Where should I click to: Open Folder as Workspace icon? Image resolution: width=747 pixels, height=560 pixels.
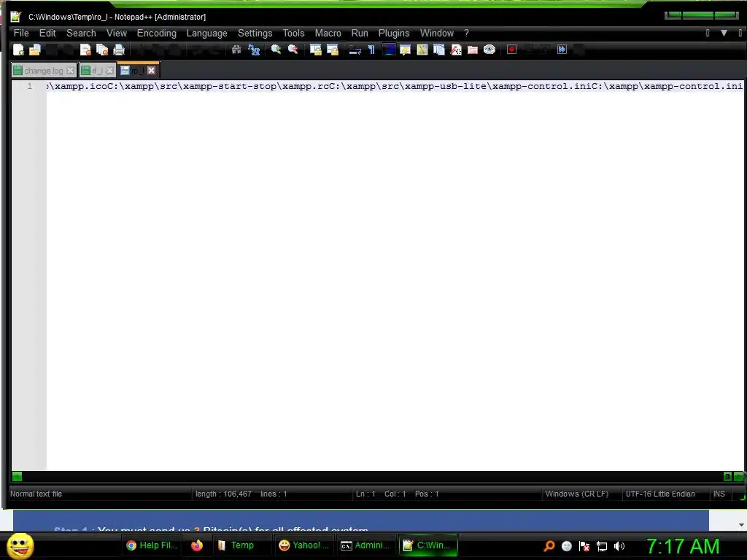tap(473, 50)
